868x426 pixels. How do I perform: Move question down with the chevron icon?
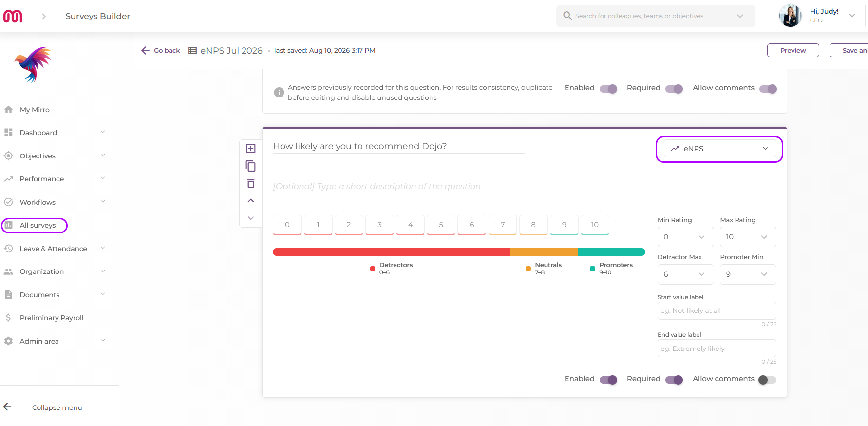pyautogui.click(x=251, y=218)
